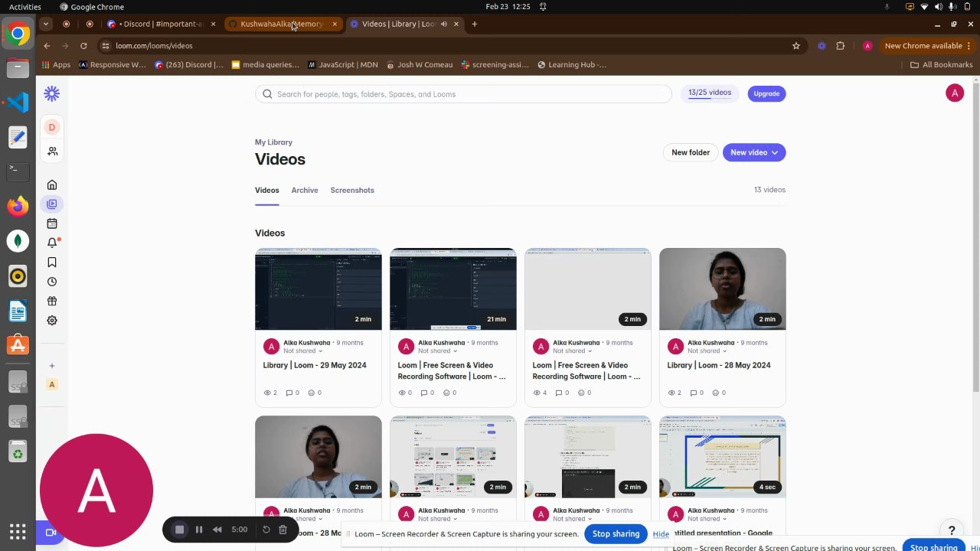Open sharing dropdown on 'Library | Loom - 29 May 2024'
980x551 pixels.
click(302, 351)
